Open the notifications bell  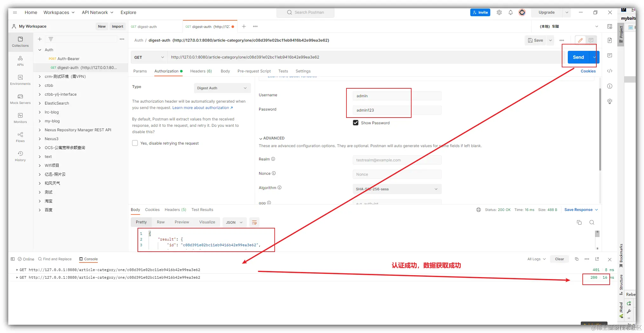click(511, 12)
